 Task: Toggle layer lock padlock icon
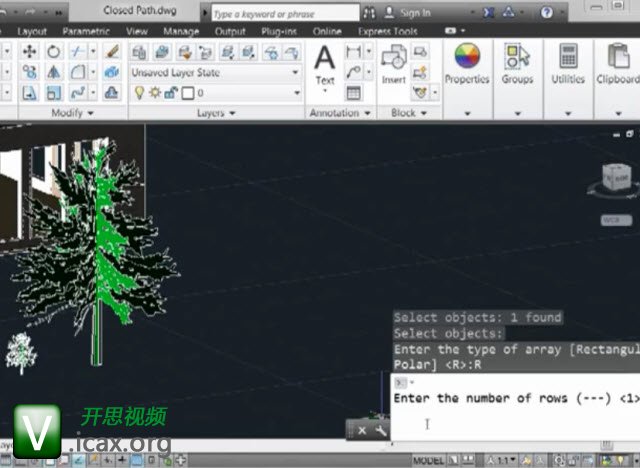click(170, 93)
